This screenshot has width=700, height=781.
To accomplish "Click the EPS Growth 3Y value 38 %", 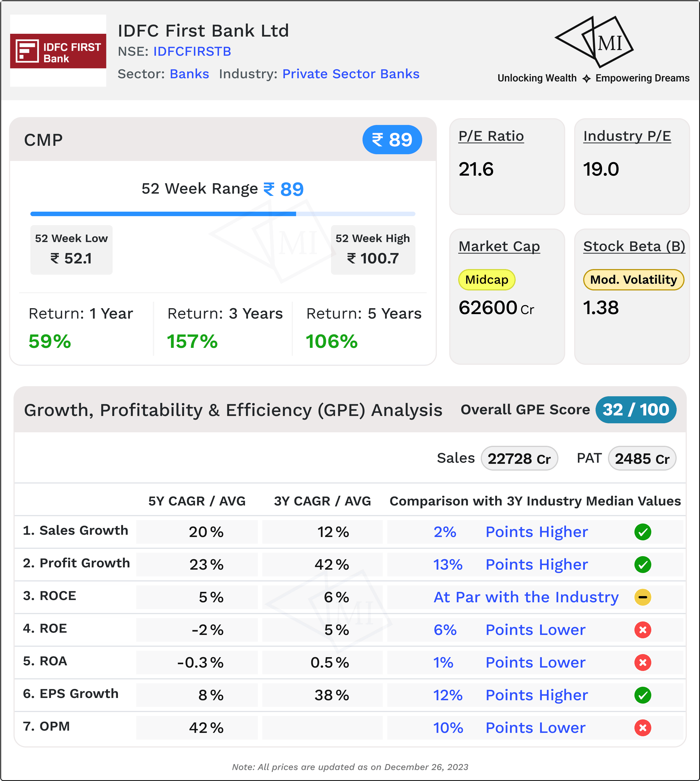I will click(332, 696).
